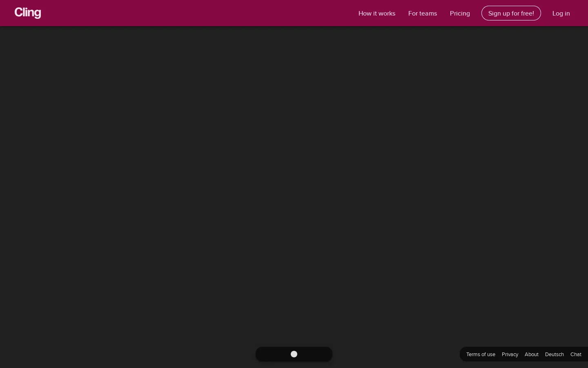Open the Pricing page

pos(460,13)
